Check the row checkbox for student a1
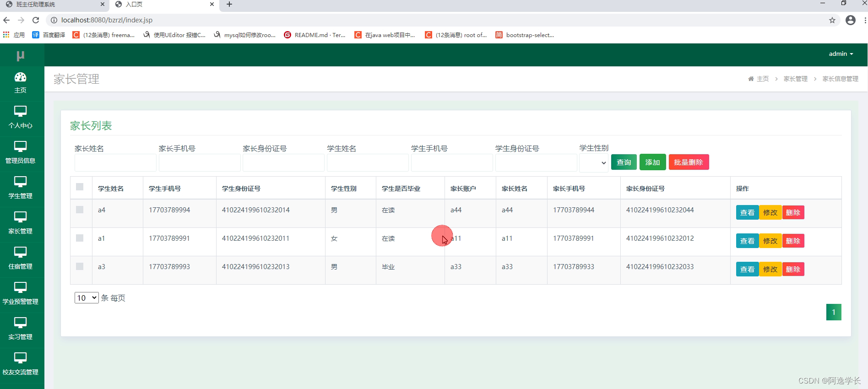The width and height of the screenshot is (868, 389). [80, 238]
